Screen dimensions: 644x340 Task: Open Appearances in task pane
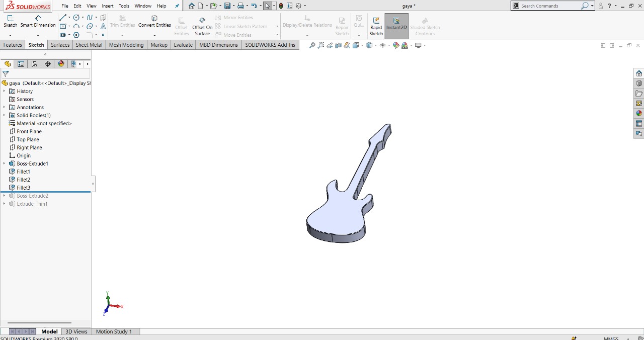coord(639,114)
